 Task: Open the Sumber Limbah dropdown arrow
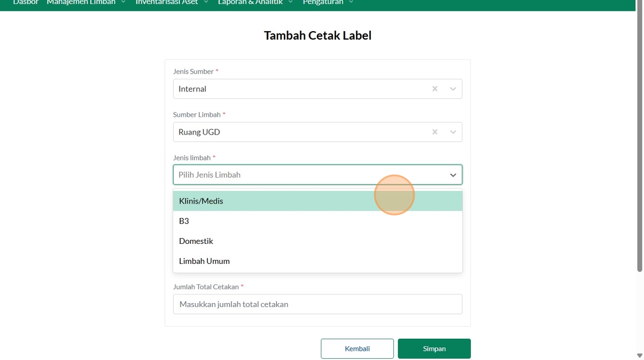[453, 132]
